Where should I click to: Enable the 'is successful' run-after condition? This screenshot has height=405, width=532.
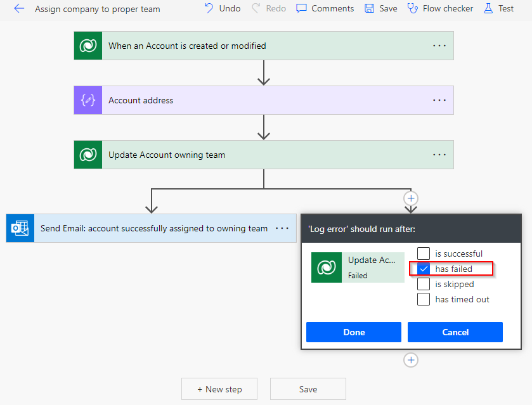(423, 253)
